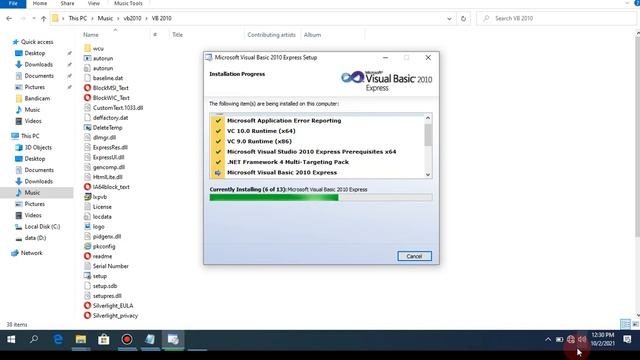The width and height of the screenshot is (640, 360).
Task: Click the install list scrollbar down arrow
Action: coord(428,174)
